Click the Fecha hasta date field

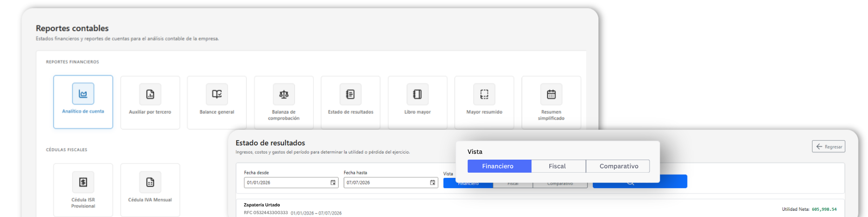click(391, 183)
